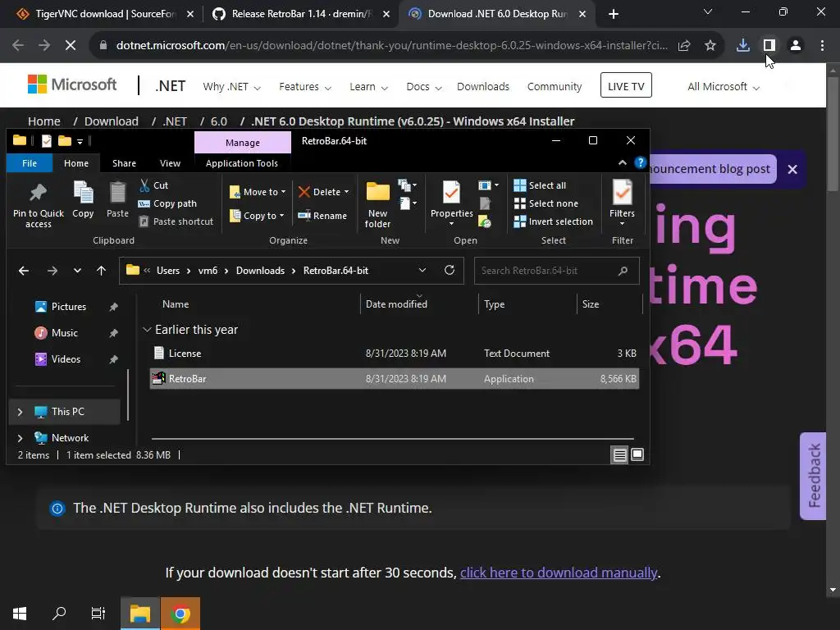Open taskbar Search icon
The image size is (840, 630).
coord(59,614)
